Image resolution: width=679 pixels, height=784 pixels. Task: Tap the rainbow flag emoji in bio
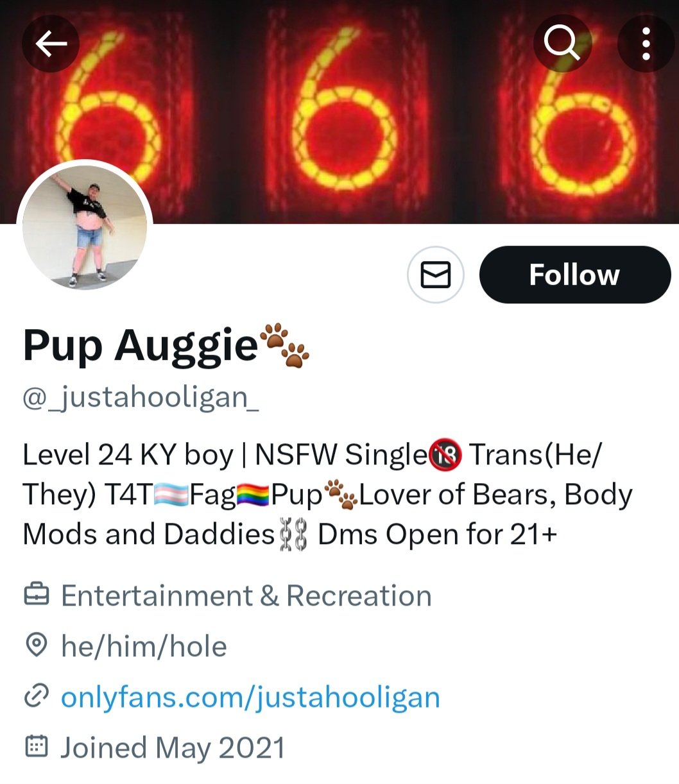pos(254,496)
